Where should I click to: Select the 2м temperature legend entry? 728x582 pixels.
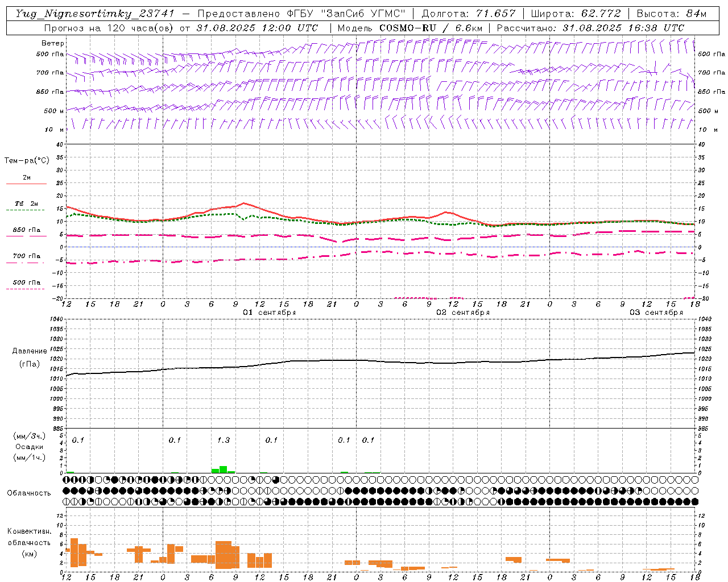pos(27,177)
